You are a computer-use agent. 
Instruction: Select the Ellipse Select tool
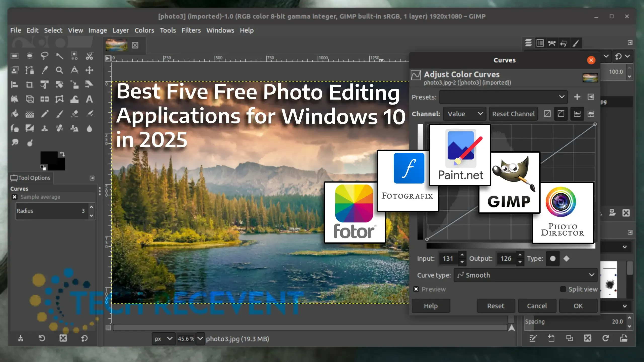[x=30, y=56]
